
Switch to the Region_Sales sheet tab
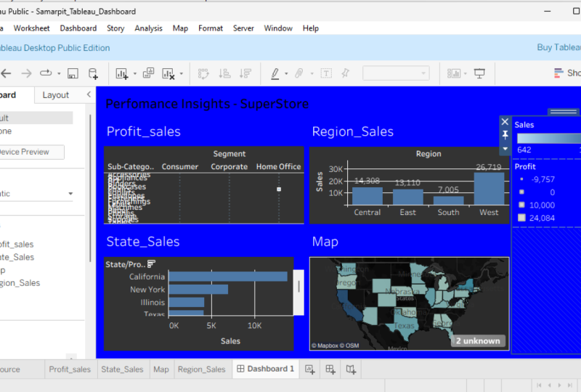[202, 369]
